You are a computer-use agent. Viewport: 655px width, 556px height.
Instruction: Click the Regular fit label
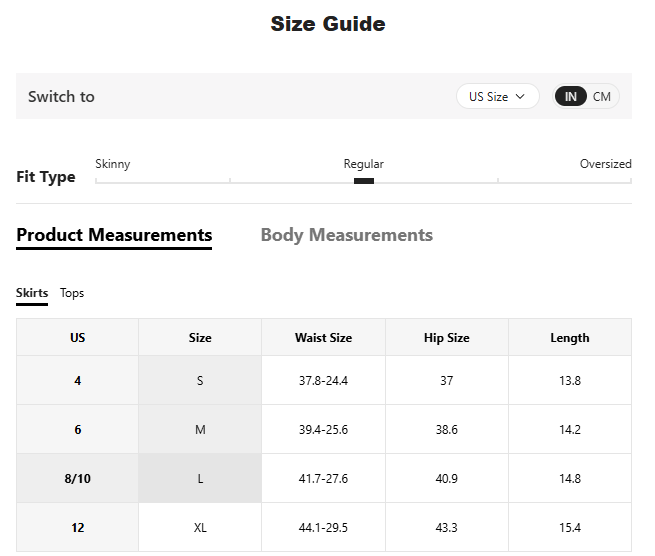pyautogui.click(x=364, y=164)
